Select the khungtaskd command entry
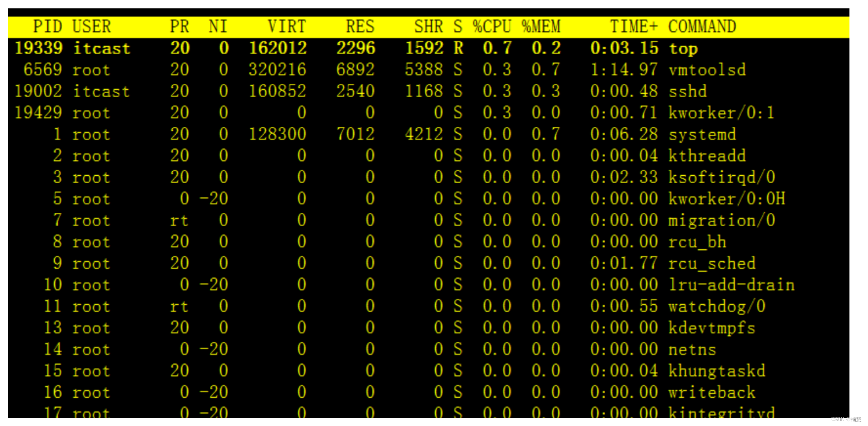 (x=717, y=371)
